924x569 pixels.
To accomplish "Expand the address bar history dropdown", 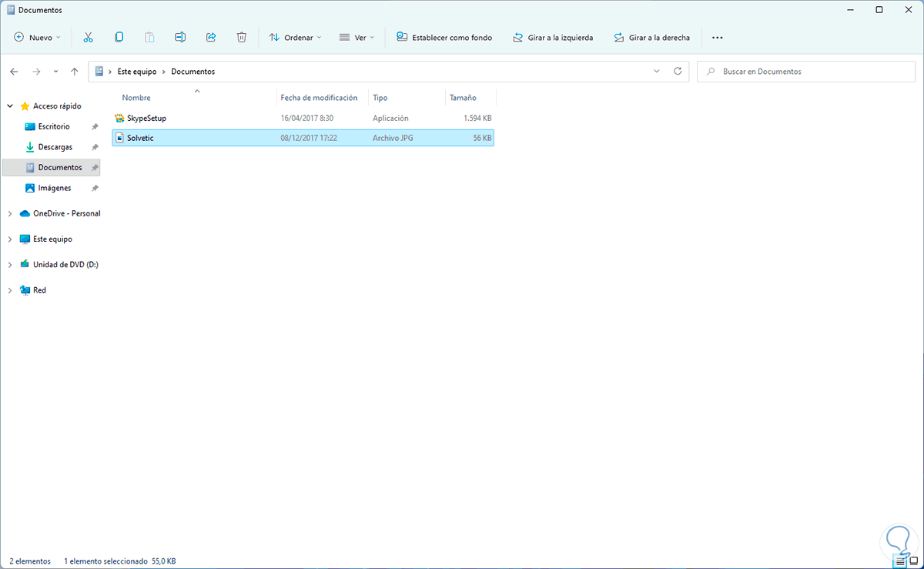I will pyautogui.click(x=657, y=71).
